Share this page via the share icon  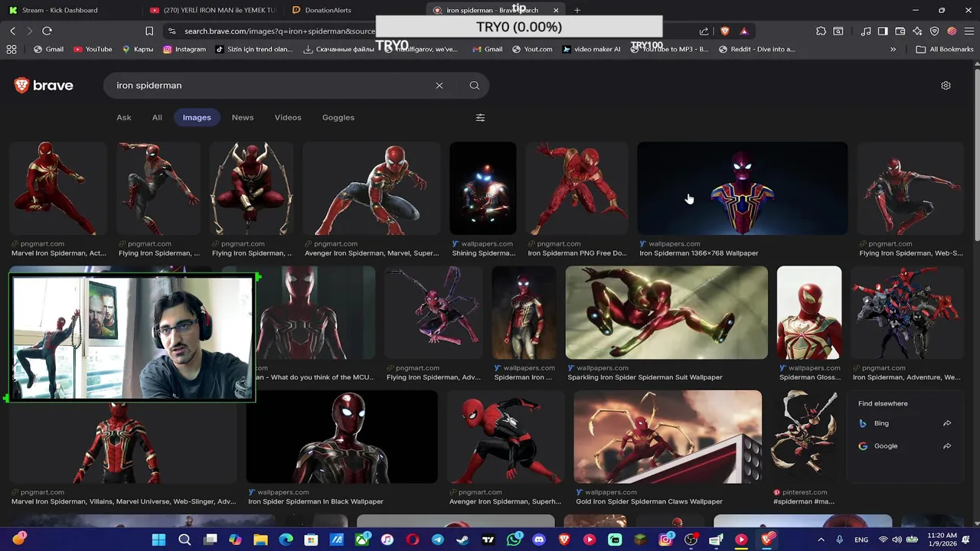point(704,31)
